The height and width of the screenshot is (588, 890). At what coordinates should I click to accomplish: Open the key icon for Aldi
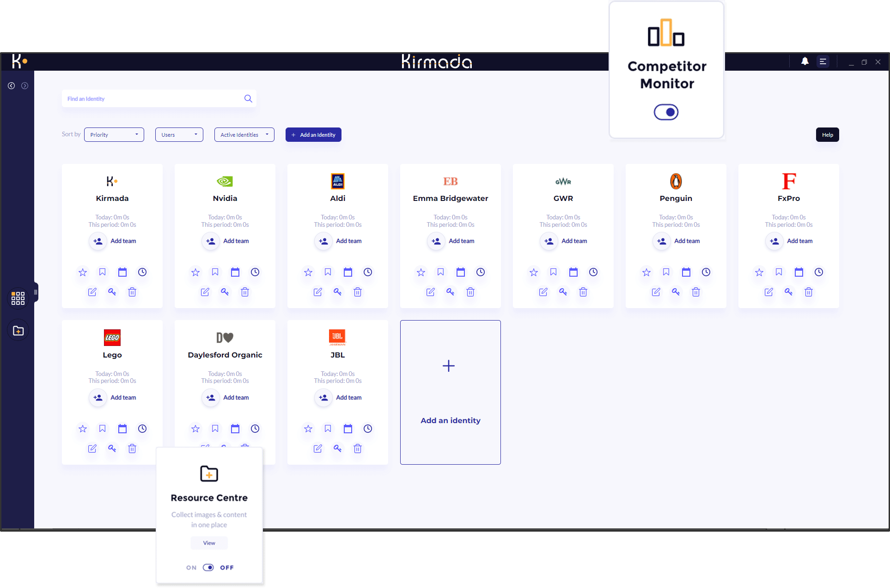338,292
